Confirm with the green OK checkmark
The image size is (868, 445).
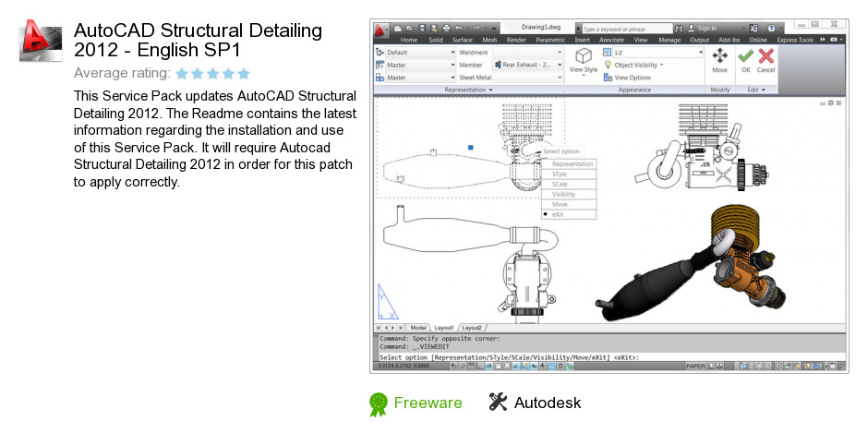pyautogui.click(x=746, y=55)
